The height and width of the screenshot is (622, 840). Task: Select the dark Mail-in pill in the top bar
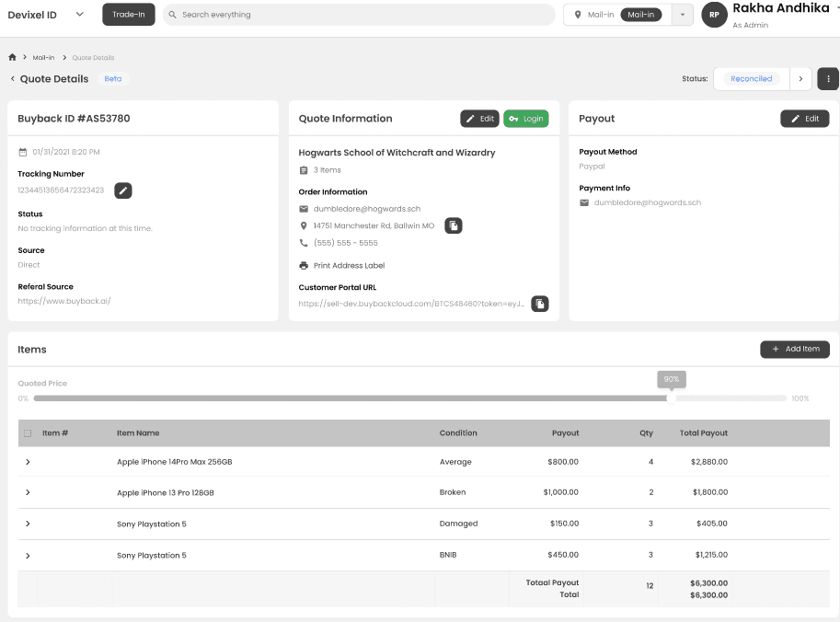tap(640, 15)
